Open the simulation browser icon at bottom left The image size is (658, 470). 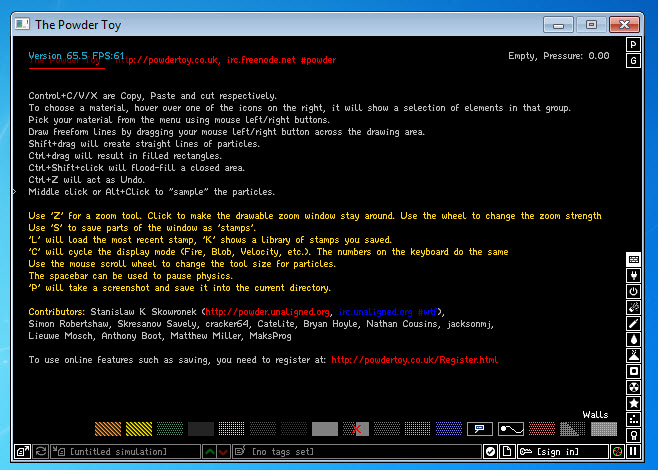coord(22,452)
